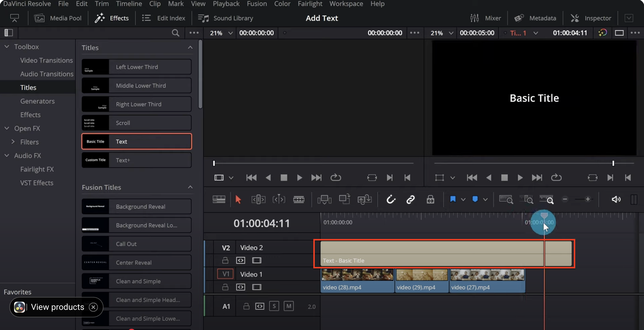This screenshot has height=330, width=644.
Task: Expand the Filters tree item
Action: [13, 142]
